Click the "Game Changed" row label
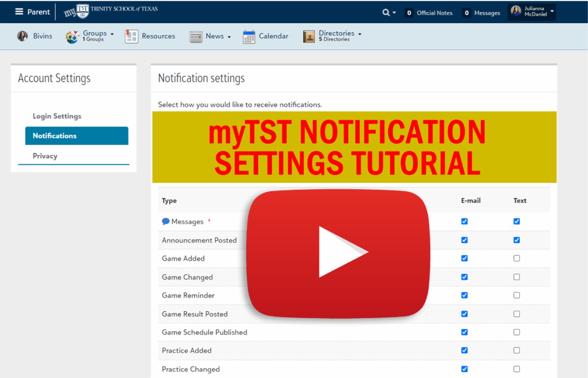The image size is (588, 378). click(187, 277)
